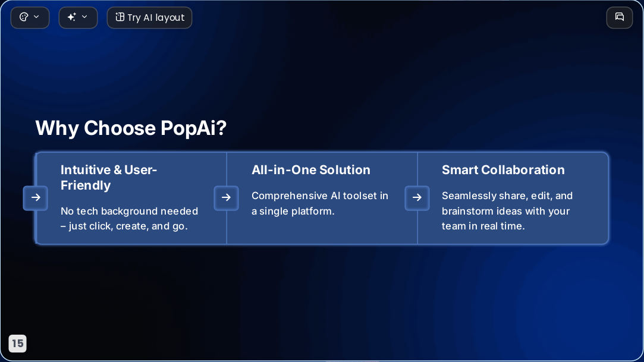This screenshot has height=362, width=644.
Task: Click arrow icon beside All-in-One Solution
Action: pos(227,198)
